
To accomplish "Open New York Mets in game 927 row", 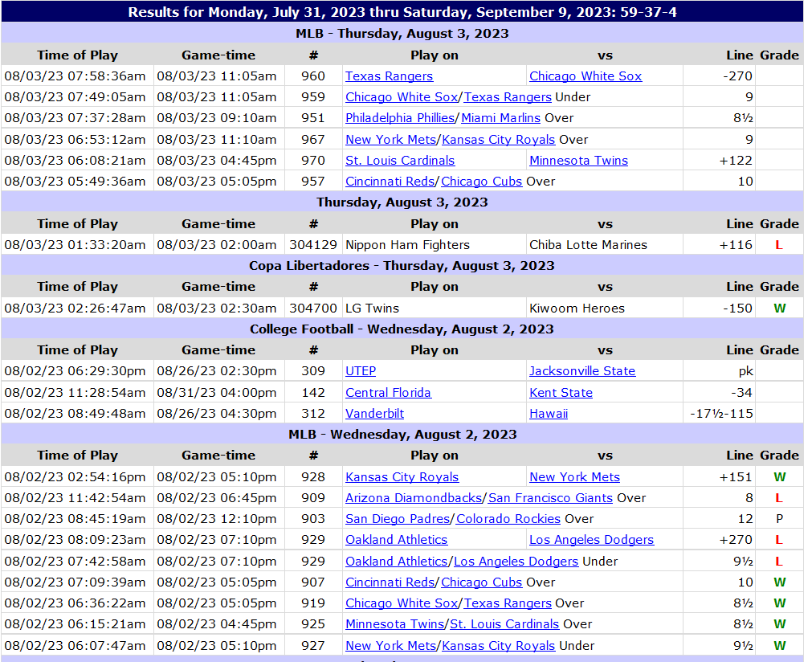I will (x=391, y=646).
